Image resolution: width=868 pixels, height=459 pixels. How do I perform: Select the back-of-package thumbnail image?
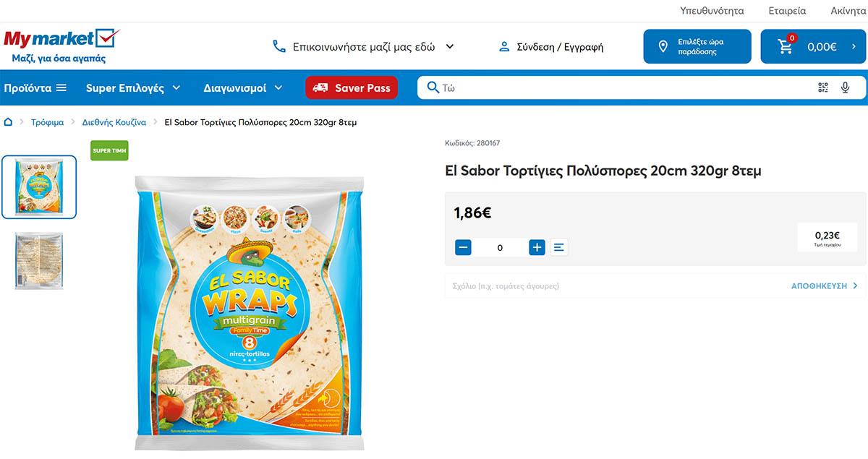tap(38, 261)
